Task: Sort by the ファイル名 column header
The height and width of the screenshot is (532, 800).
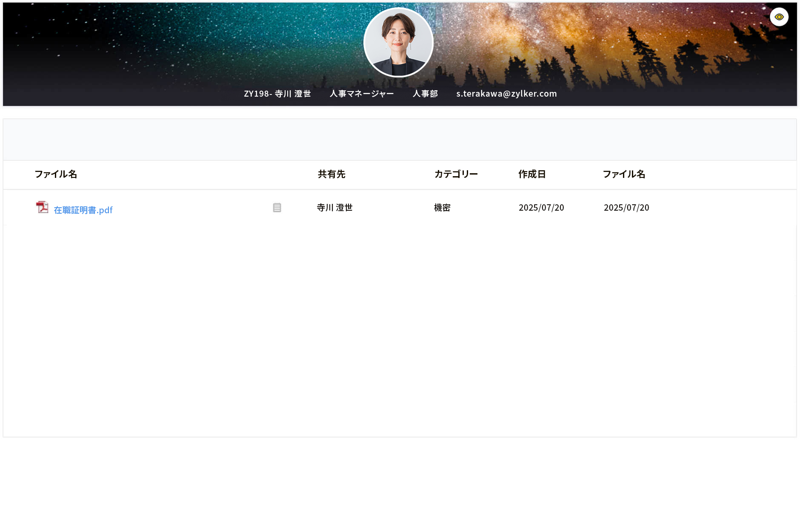Action: 56,174
